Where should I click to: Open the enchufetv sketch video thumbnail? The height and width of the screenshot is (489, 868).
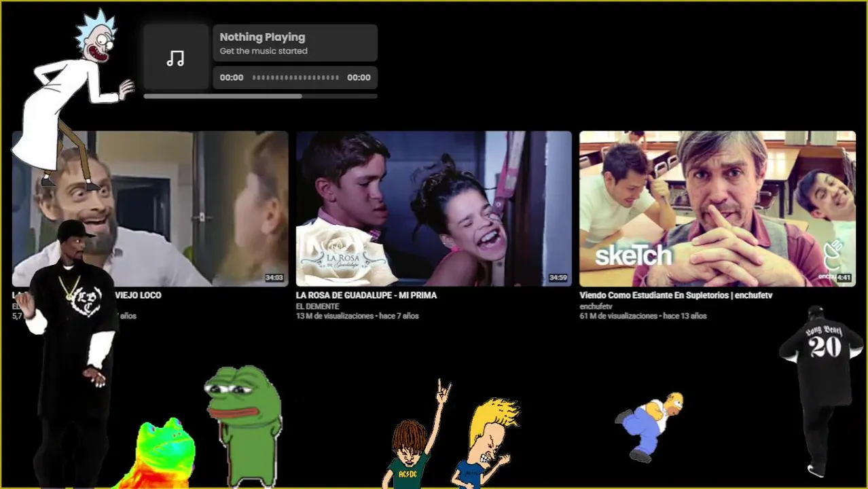coord(717,209)
